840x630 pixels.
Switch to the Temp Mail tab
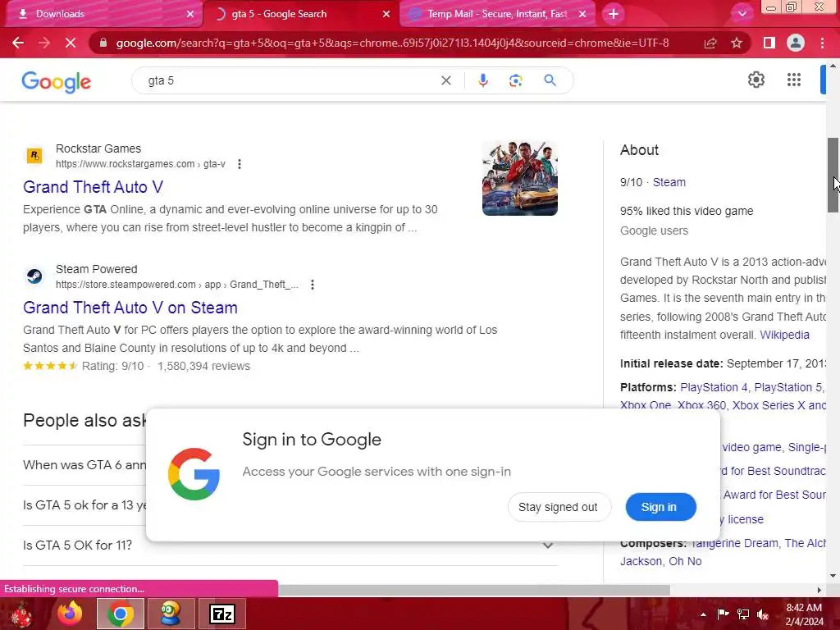point(497,14)
